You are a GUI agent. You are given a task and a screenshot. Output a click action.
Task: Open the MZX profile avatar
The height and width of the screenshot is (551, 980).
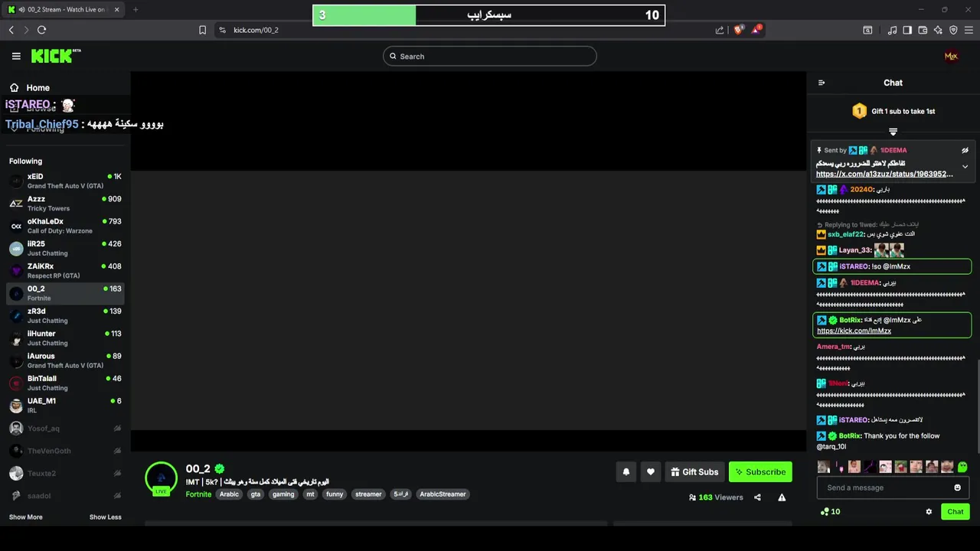[x=951, y=56]
